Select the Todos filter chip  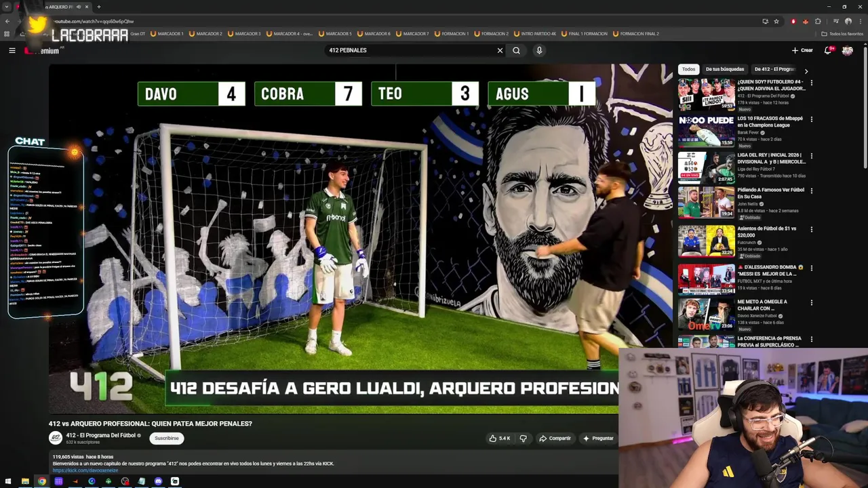point(688,69)
